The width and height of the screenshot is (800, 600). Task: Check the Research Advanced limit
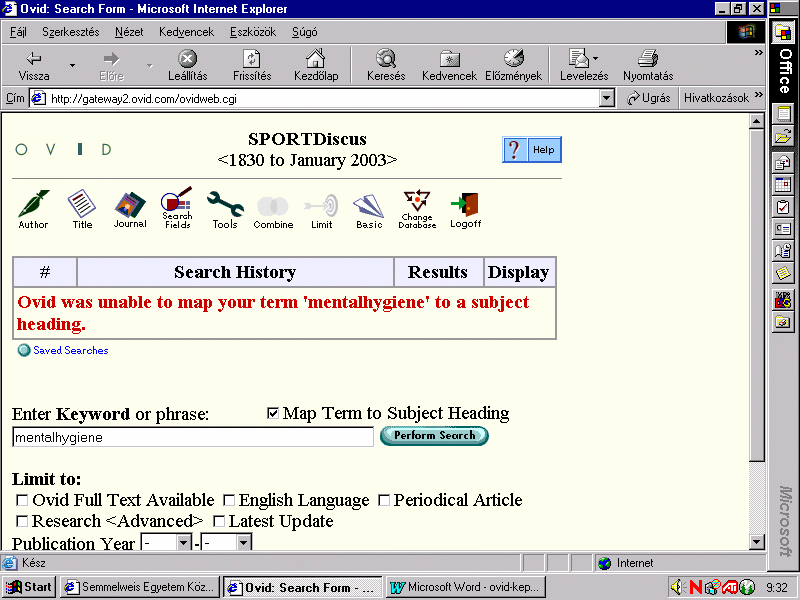pyautogui.click(x=22, y=521)
